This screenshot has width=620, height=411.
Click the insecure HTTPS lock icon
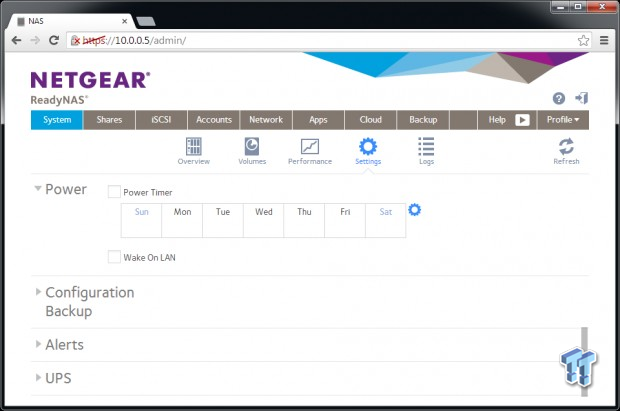click(75, 40)
